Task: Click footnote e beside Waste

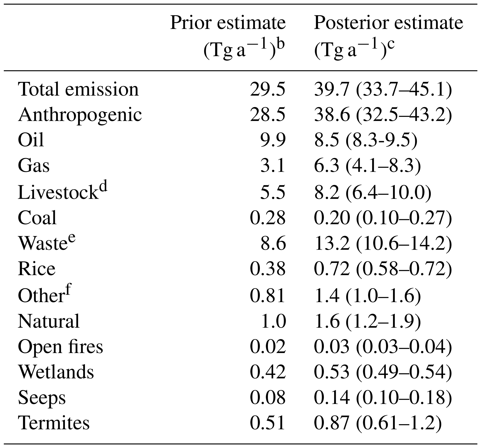Action: pos(71,238)
